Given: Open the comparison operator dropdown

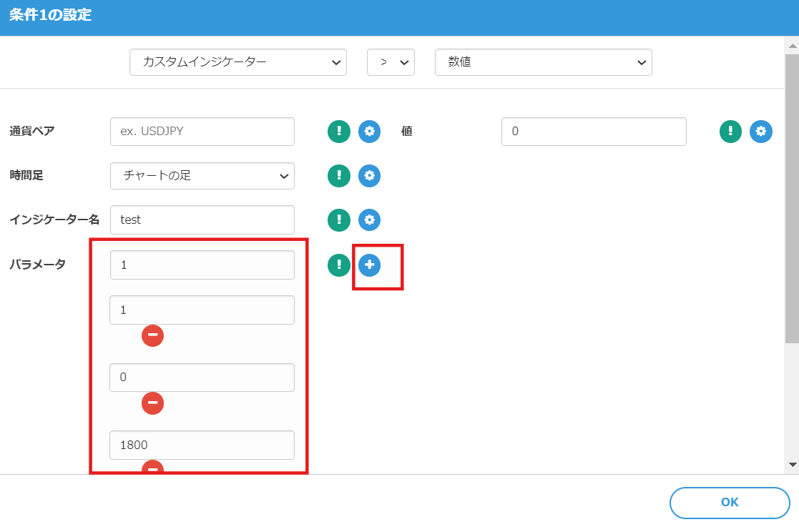Looking at the screenshot, I should (391, 62).
